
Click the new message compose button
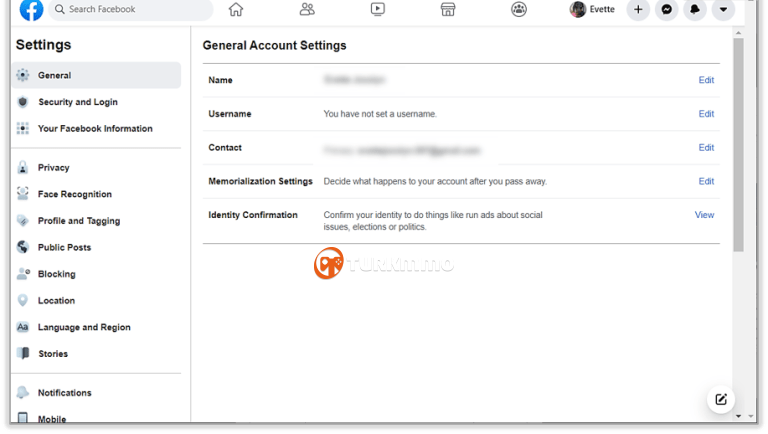click(x=720, y=399)
